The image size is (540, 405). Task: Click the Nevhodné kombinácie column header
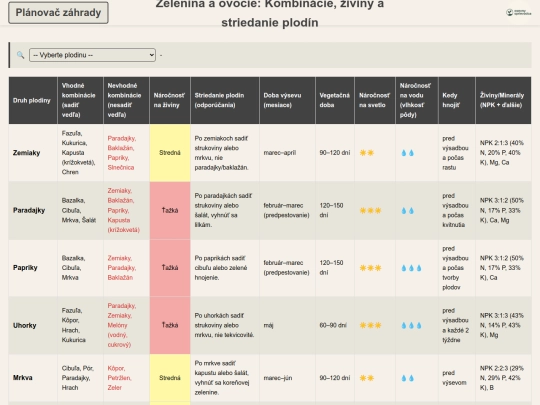point(126,100)
